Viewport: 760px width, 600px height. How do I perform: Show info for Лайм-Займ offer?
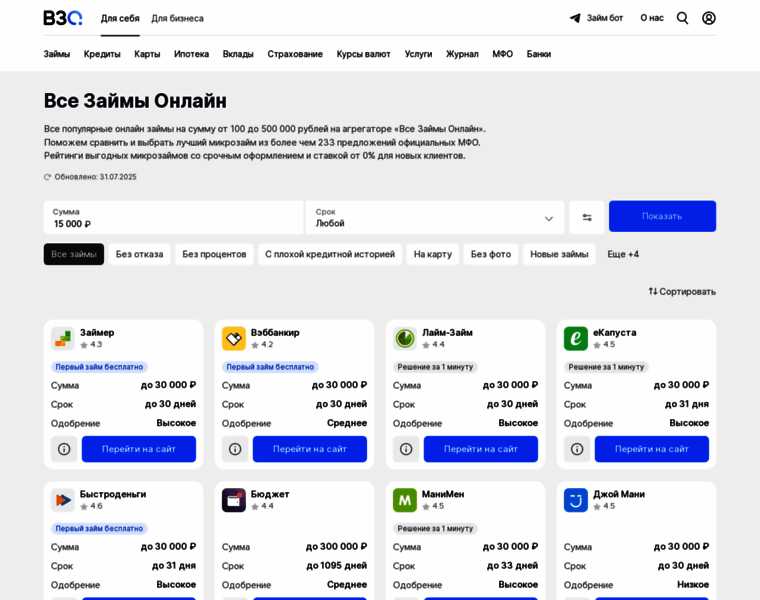[x=406, y=449]
